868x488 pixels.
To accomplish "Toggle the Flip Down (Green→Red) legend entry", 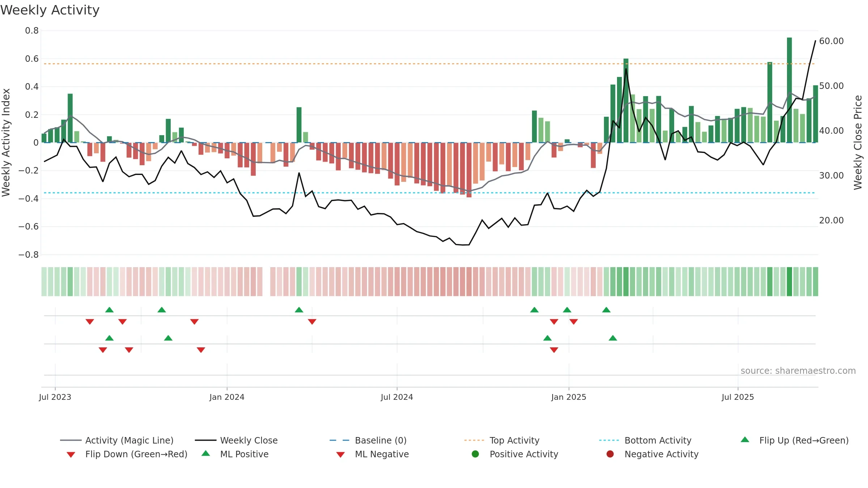I will coord(127,454).
